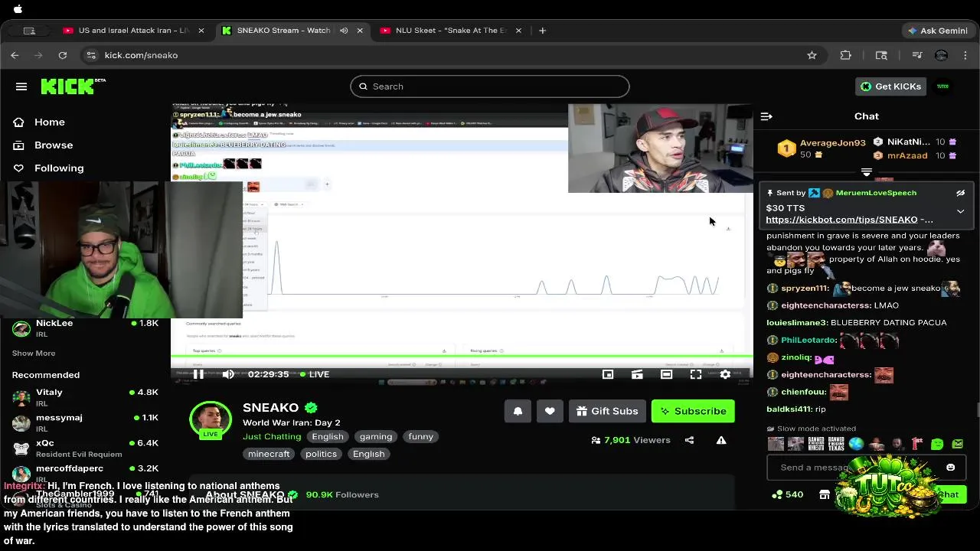
Task: Open the Kick hamburger sidebar menu
Action: [21, 86]
